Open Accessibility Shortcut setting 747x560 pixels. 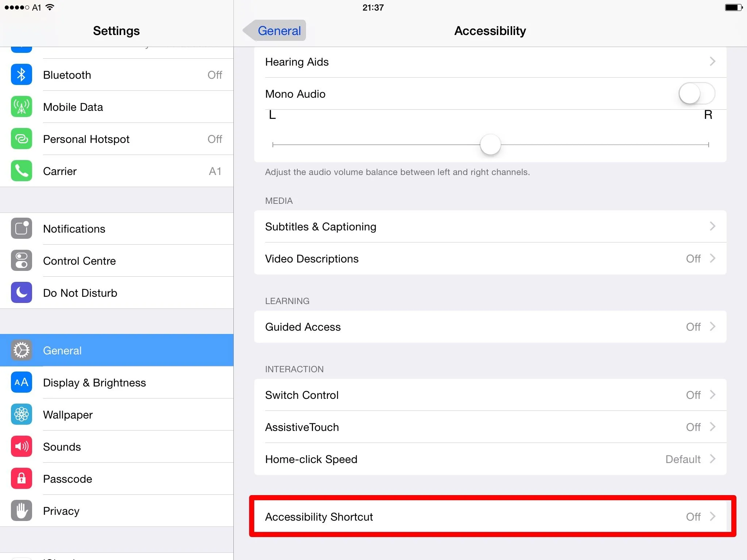[x=490, y=517]
